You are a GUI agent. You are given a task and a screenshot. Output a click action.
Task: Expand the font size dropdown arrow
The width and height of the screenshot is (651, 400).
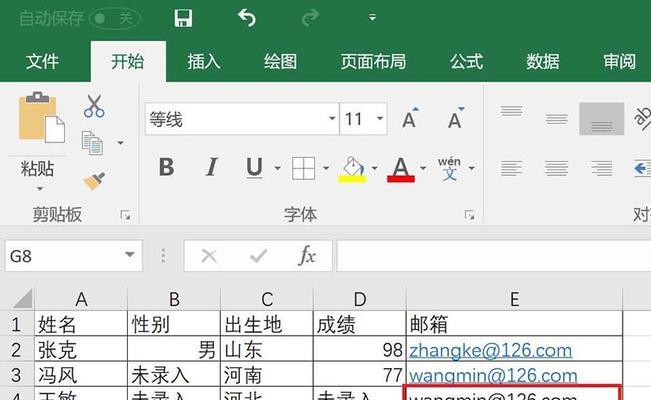coord(380,119)
